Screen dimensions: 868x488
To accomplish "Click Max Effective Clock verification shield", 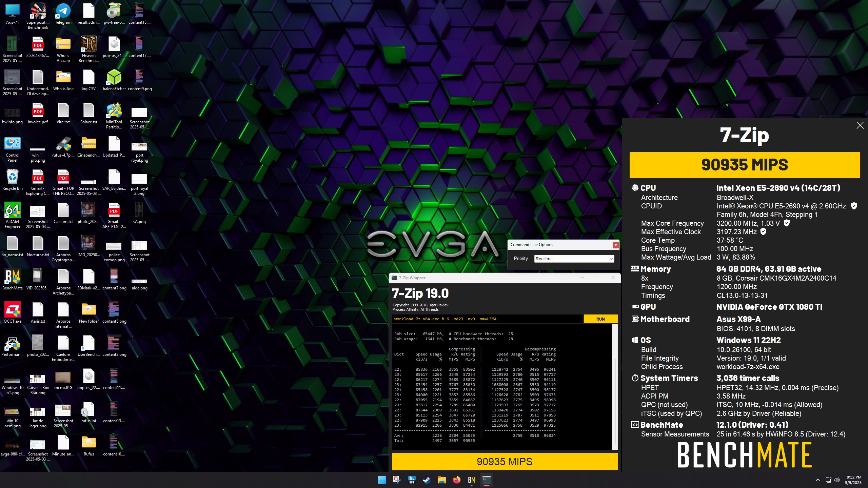I will point(763,231).
